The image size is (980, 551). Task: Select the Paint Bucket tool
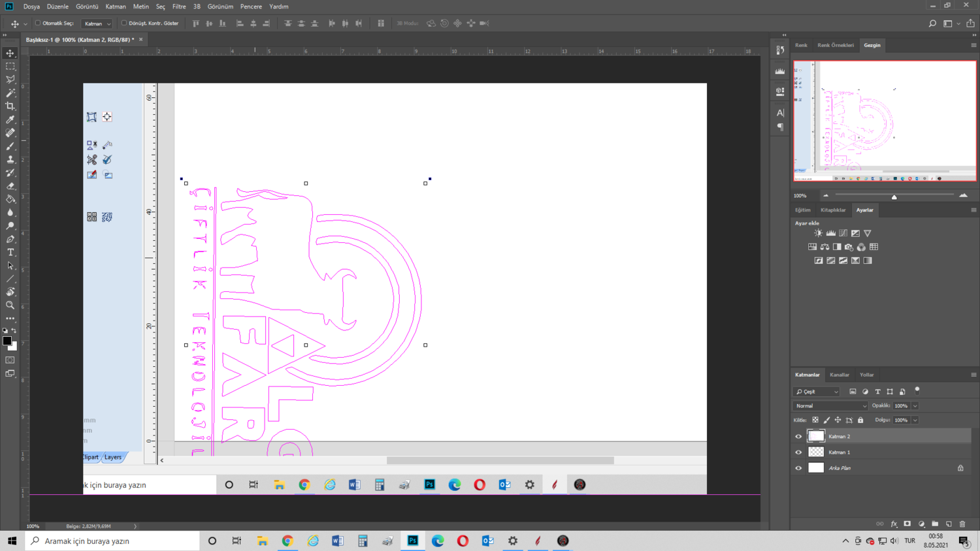pos(10,199)
